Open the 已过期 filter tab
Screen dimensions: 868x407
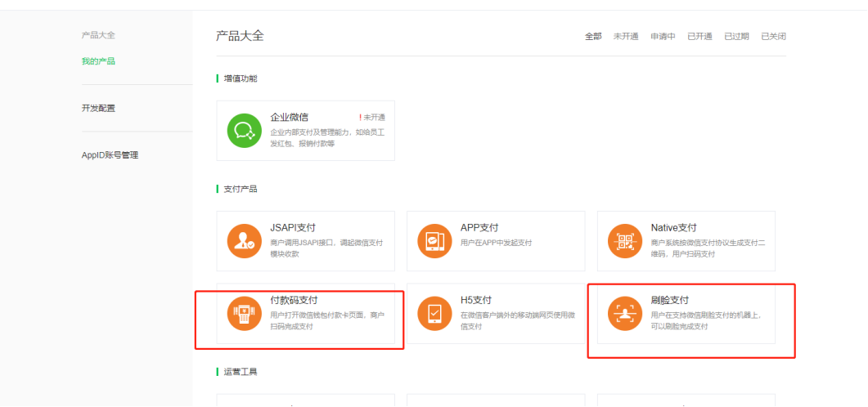pyautogui.click(x=736, y=37)
